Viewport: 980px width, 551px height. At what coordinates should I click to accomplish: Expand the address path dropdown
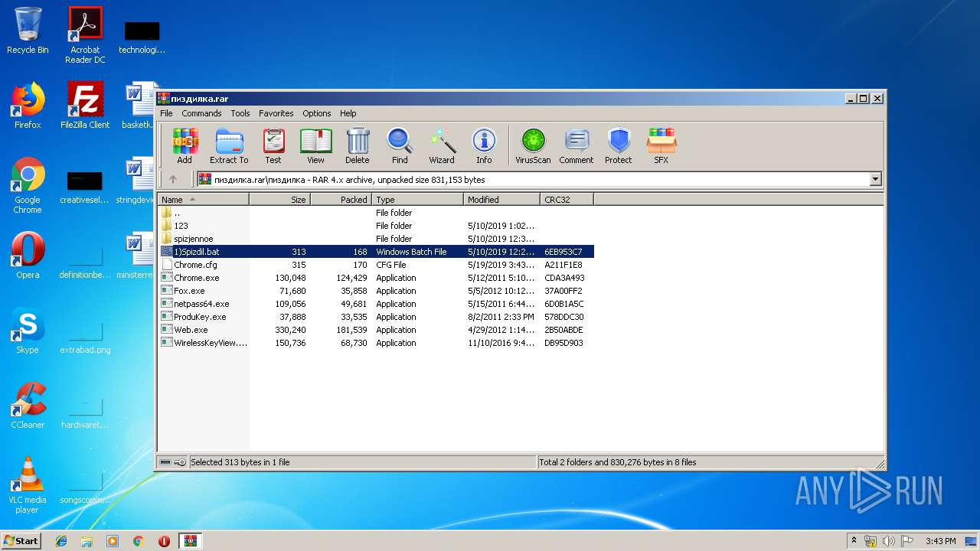click(875, 179)
